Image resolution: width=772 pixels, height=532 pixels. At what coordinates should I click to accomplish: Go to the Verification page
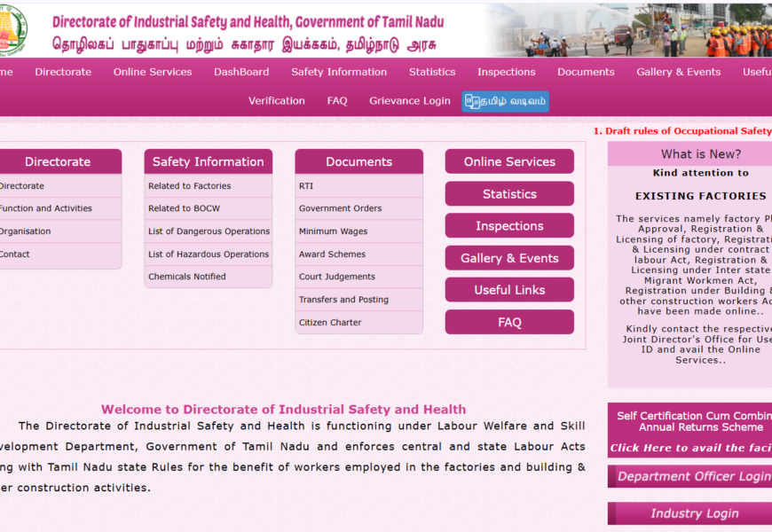[277, 101]
